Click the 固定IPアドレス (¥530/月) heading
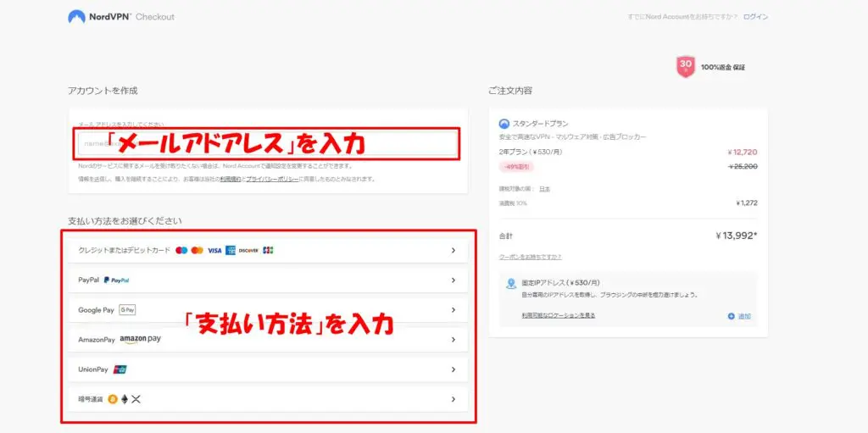The height and width of the screenshot is (433, 868). click(561, 282)
